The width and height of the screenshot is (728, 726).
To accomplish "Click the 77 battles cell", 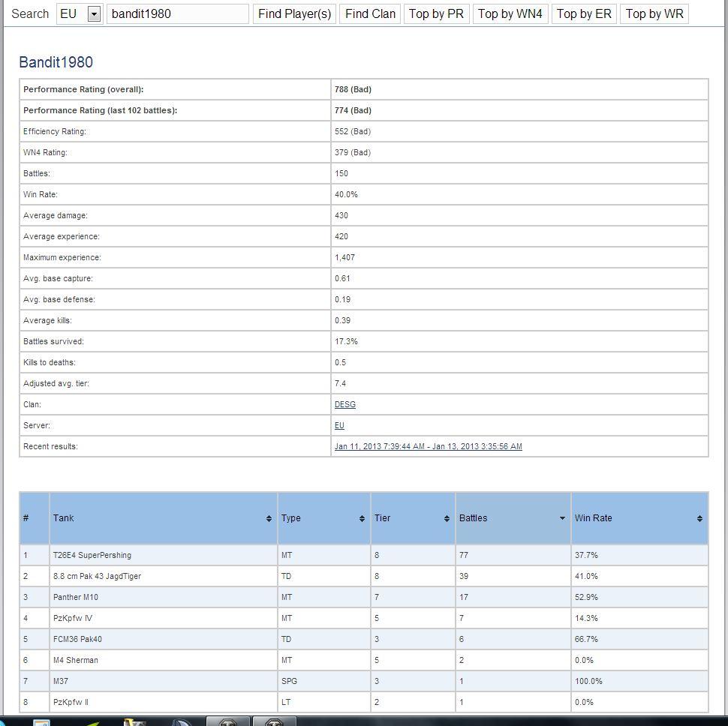I will point(513,555).
